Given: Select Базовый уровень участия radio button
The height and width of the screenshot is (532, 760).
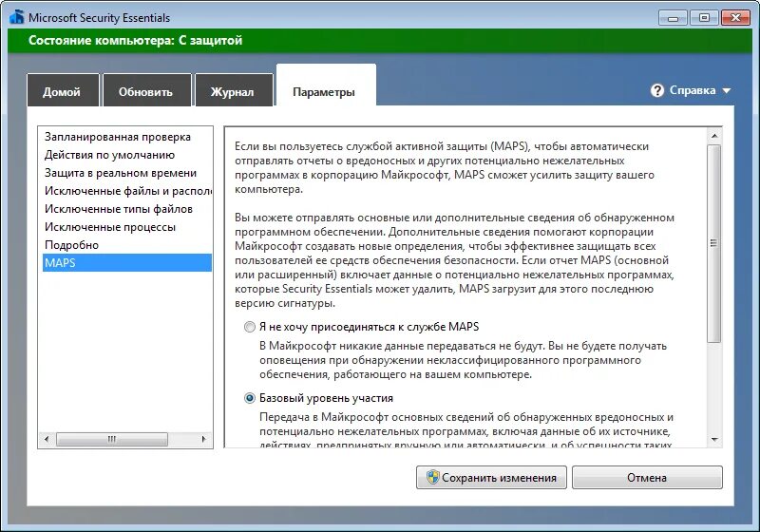Looking at the screenshot, I should click(x=249, y=398).
